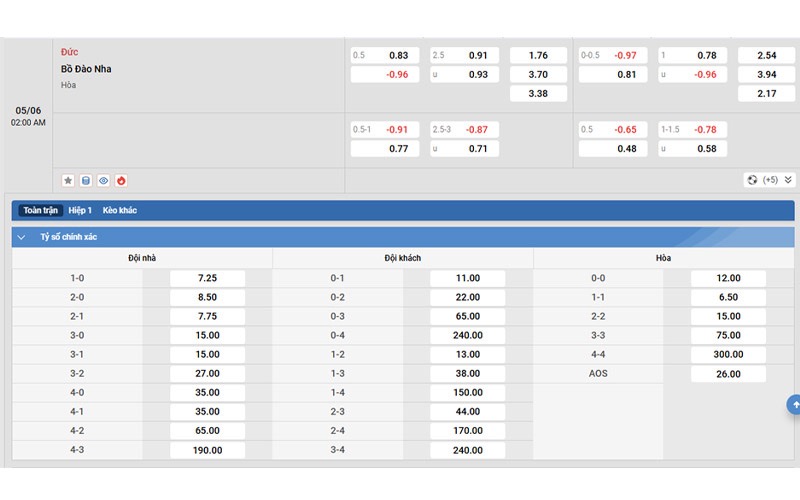This screenshot has height=500, width=800.
Task: Select the Toàn trận tab
Action: point(42,211)
